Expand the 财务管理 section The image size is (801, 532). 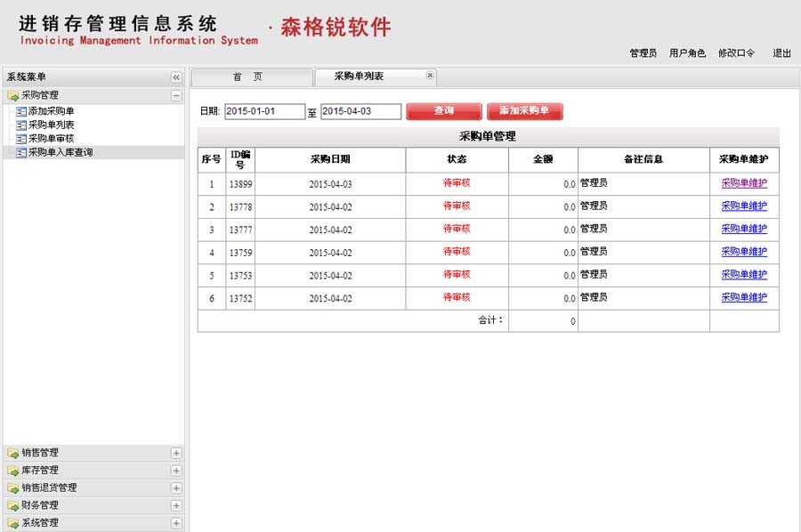click(176, 505)
